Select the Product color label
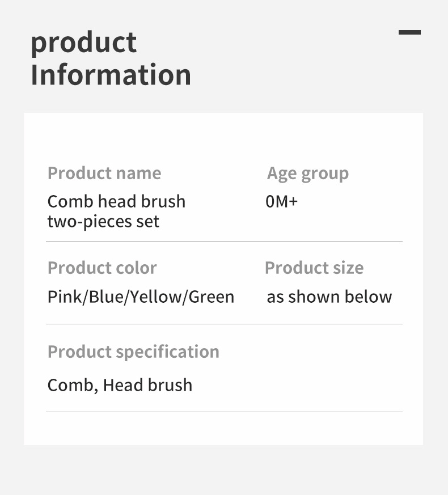Screen dimensions: 448x495 point(102,268)
